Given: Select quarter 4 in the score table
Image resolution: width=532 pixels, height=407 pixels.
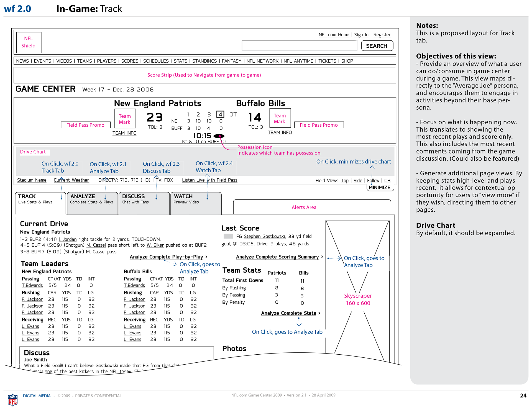Looking at the screenshot, I should [x=220, y=114].
